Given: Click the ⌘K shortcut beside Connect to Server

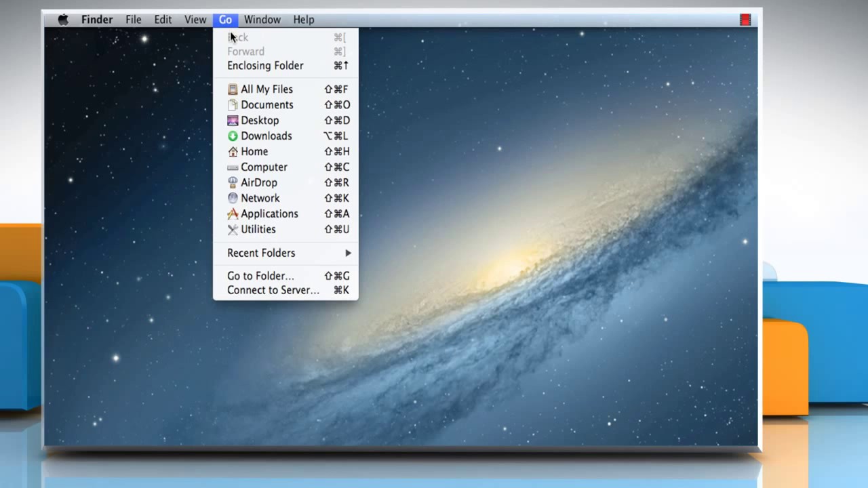Looking at the screenshot, I should (x=342, y=290).
